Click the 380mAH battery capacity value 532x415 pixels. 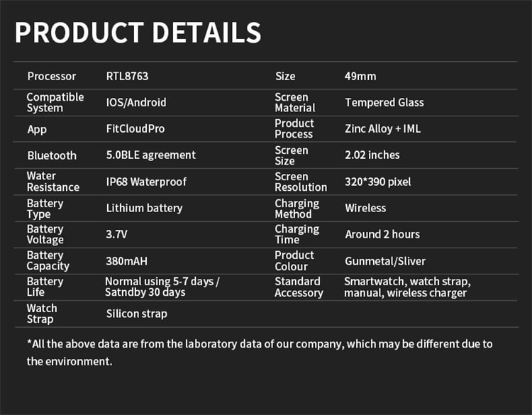126,261
